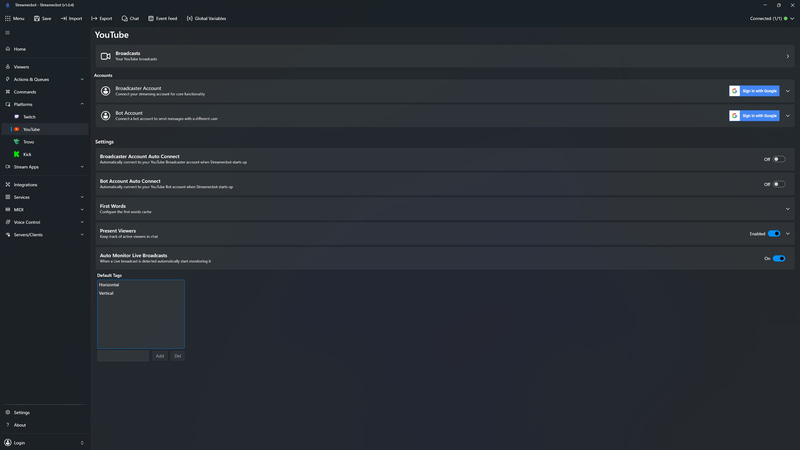The width and height of the screenshot is (800, 450).
Task: Click the Connected (1/1) status text
Action: pyautogui.click(x=766, y=18)
